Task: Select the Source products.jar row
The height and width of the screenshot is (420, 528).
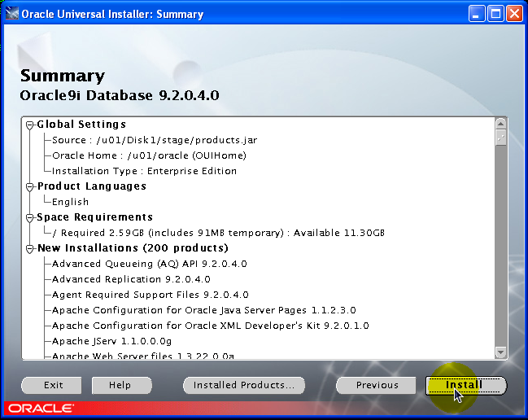Action: coord(155,140)
